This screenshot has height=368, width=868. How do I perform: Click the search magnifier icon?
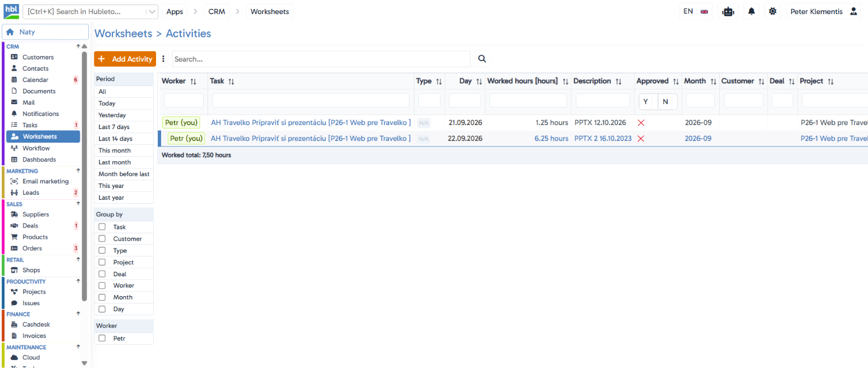[482, 59]
